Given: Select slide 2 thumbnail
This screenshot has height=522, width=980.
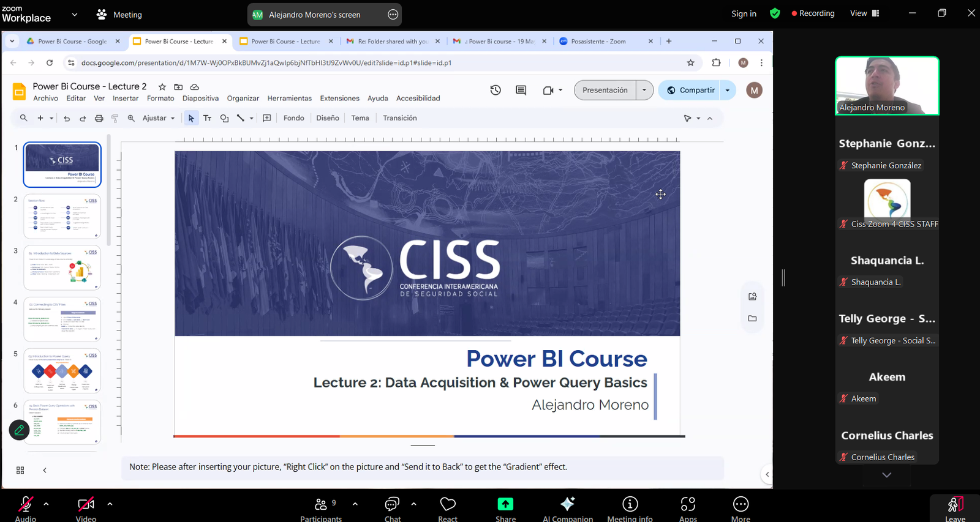Looking at the screenshot, I should [x=62, y=216].
